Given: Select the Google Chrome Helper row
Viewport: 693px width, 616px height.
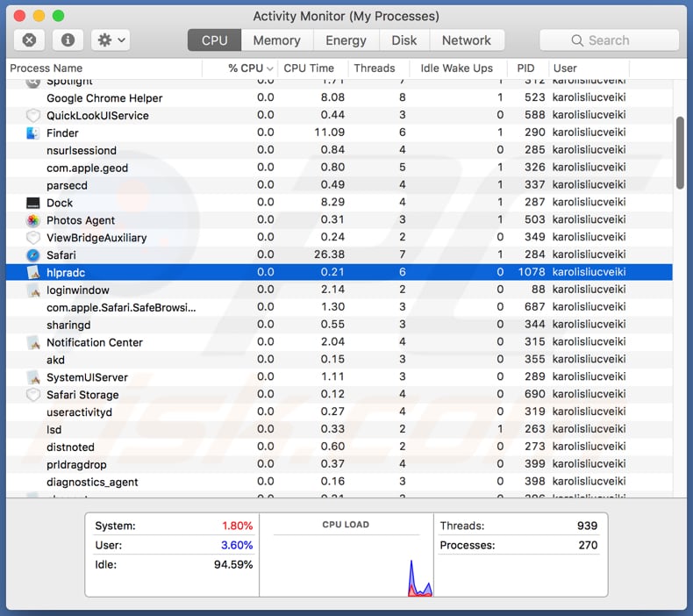Looking at the screenshot, I should coord(339,97).
